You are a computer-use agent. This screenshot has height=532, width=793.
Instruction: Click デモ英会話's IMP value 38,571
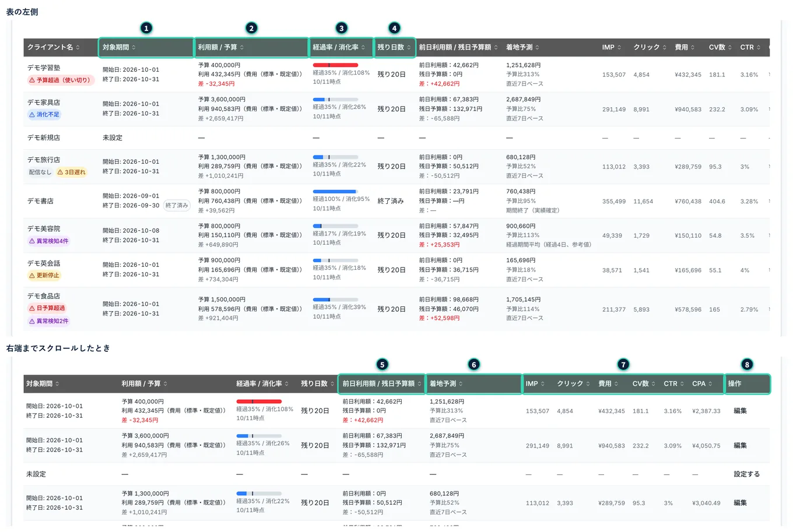click(x=612, y=270)
